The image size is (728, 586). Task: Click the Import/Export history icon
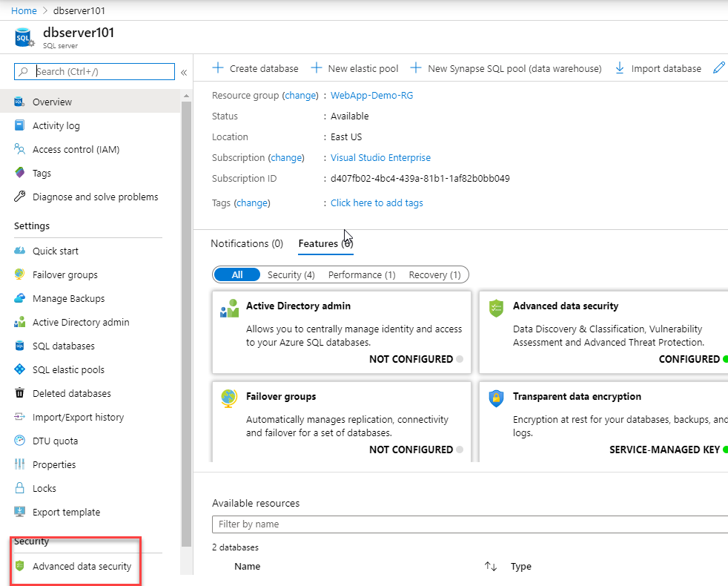19,417
